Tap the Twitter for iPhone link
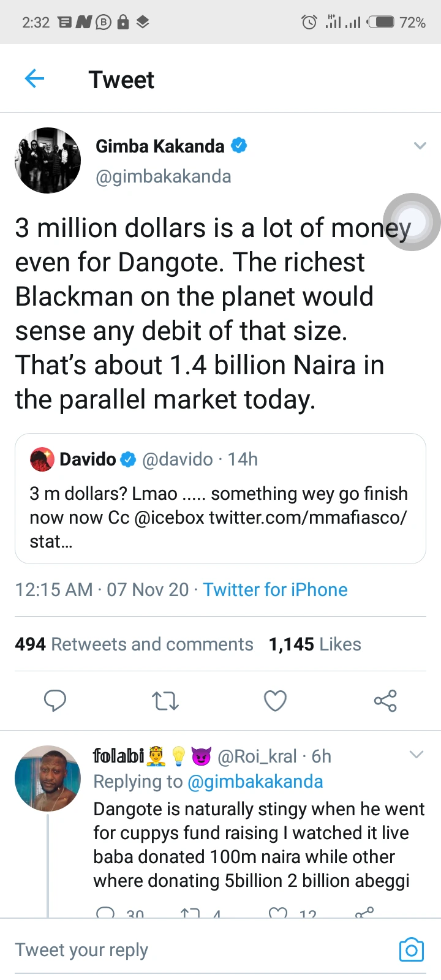 click(275, 589)
